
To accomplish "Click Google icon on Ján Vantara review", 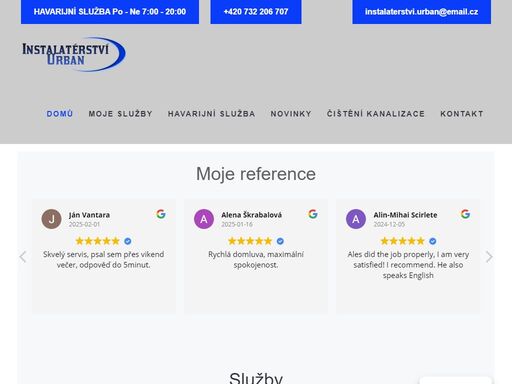I will click(161, 214).
